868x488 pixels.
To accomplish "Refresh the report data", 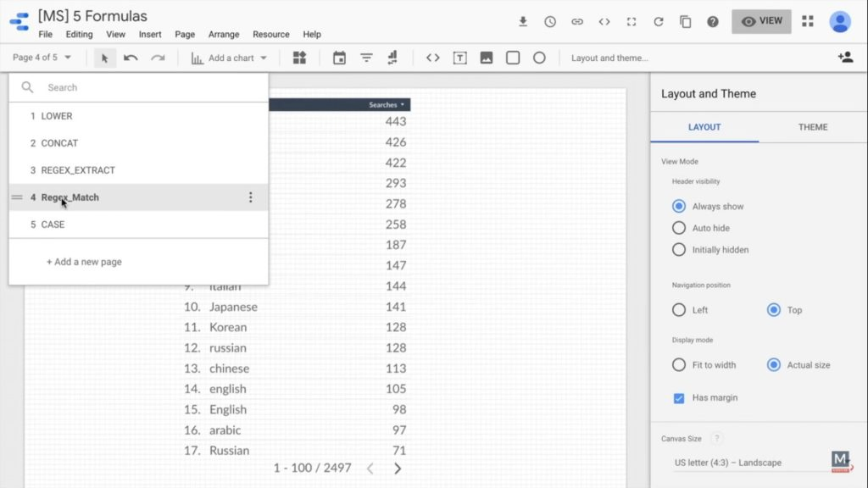I will click(659, 21).
